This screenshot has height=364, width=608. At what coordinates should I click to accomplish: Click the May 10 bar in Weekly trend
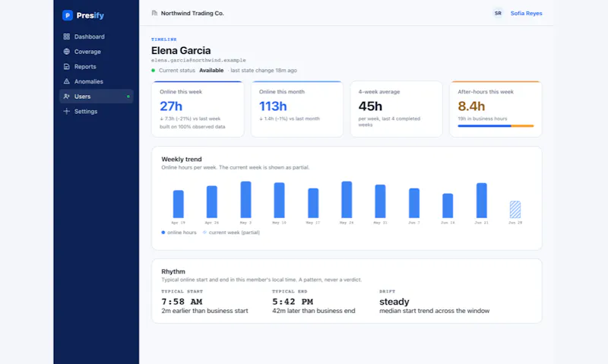(x=279, y=200)
